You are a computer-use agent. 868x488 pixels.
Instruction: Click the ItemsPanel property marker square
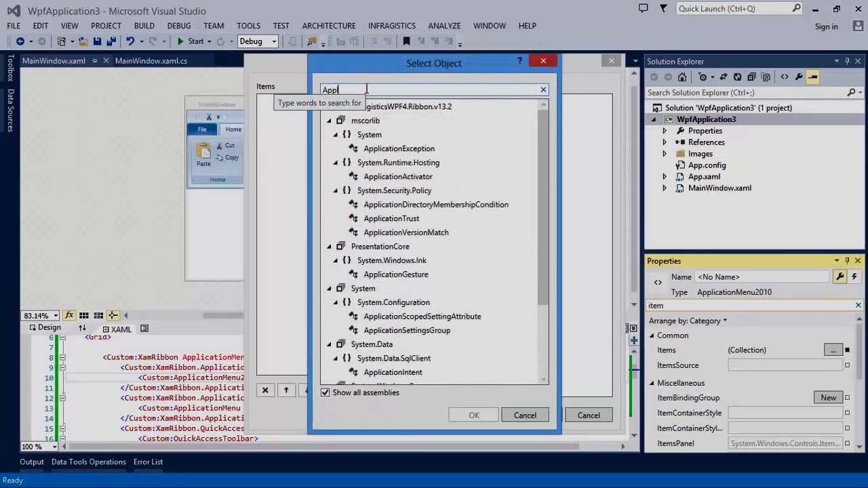tap(847, 443)
